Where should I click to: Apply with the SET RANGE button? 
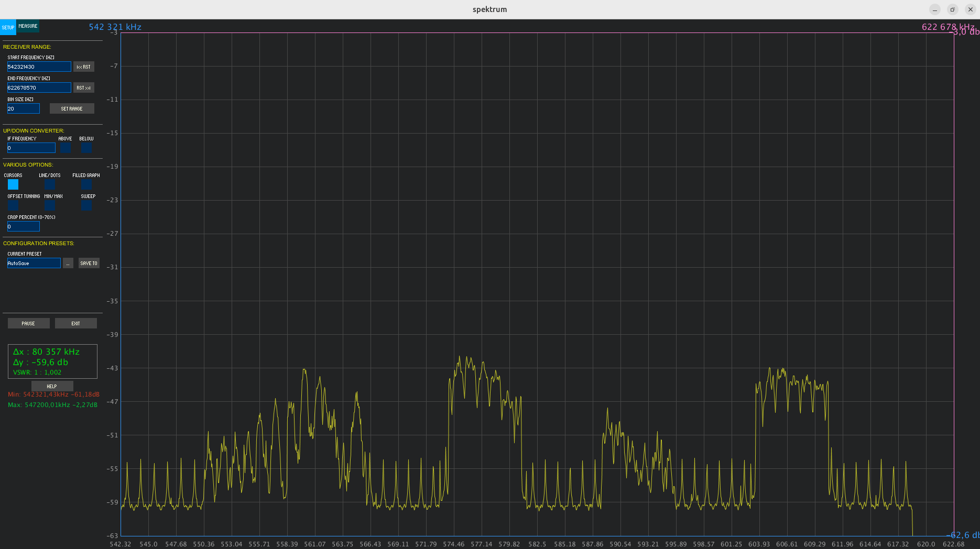(x=72, y=108)
